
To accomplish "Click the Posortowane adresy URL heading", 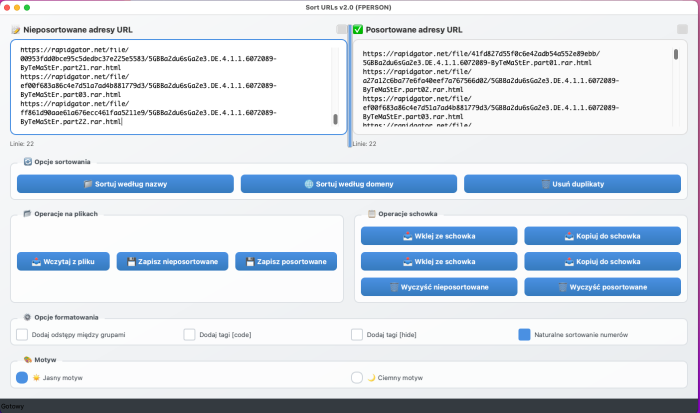I will tap(414, 30).
